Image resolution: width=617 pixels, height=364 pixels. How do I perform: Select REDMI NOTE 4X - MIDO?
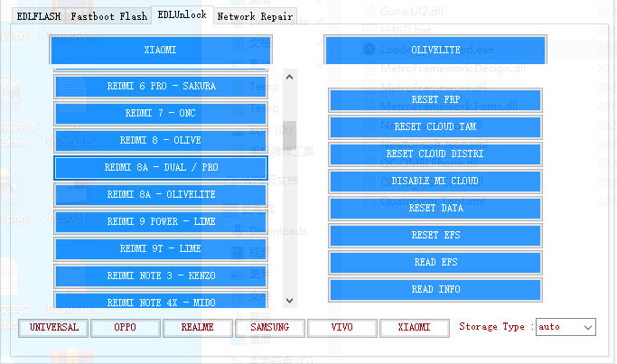[161, 300]
